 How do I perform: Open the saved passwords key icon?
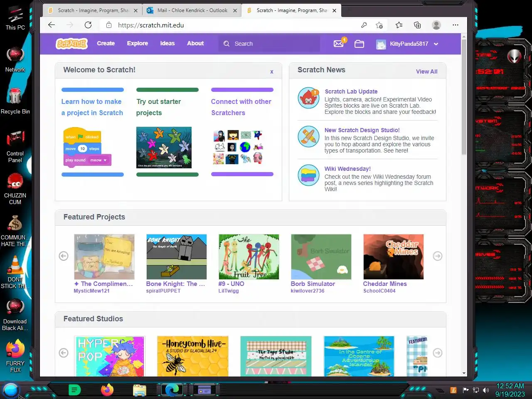click(x=364, y=25)
